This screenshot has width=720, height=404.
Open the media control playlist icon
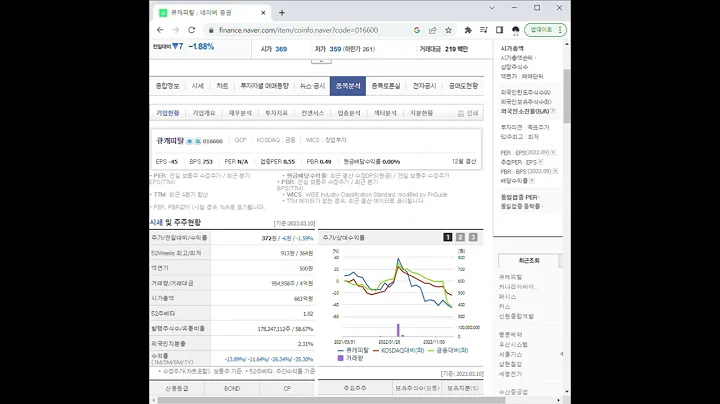coord(484,30)
